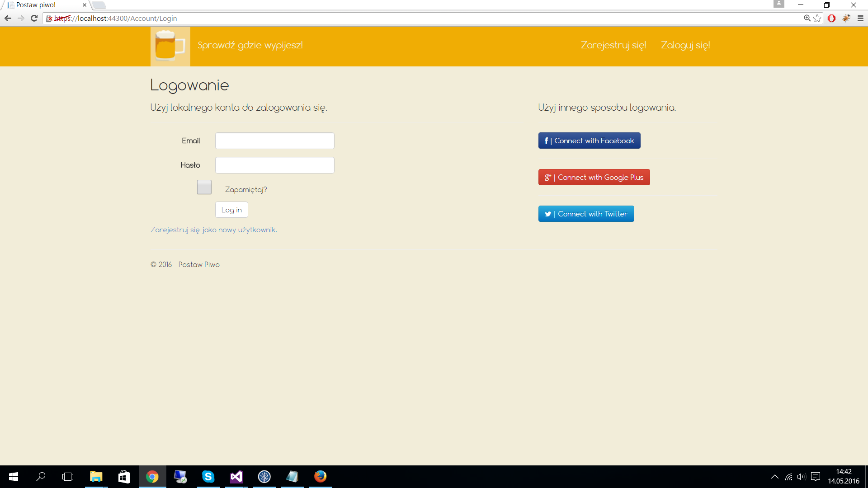
Task: Launch Firefox from the taskbar
Action: pos(320,477)
